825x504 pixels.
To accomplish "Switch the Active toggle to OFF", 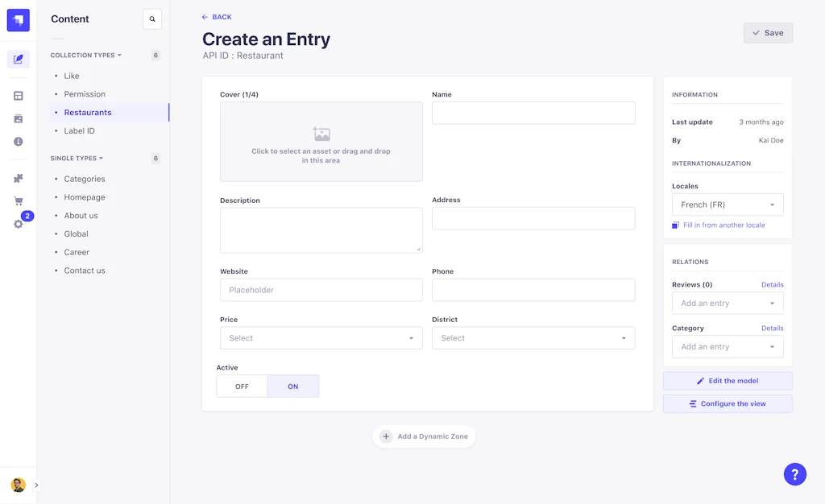I will tap(242, 386).
